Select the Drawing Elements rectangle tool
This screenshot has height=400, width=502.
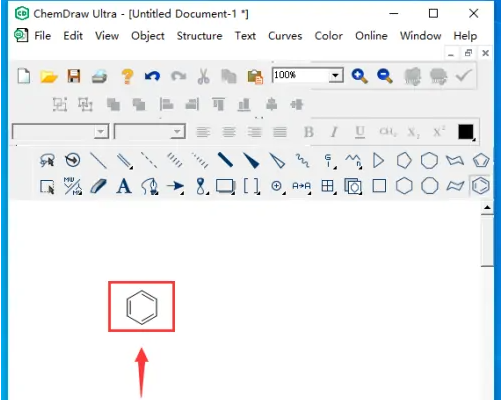(x=226, y=186)
